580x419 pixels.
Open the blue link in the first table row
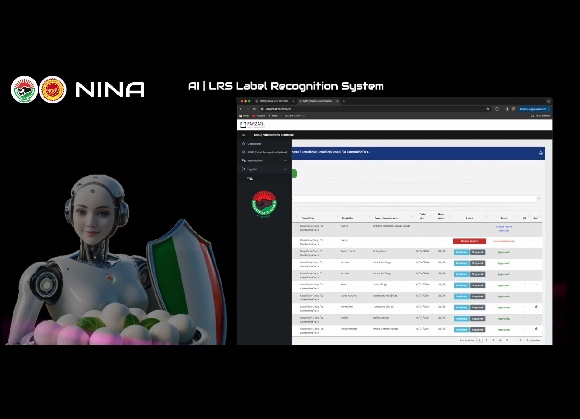coord(504,229)
